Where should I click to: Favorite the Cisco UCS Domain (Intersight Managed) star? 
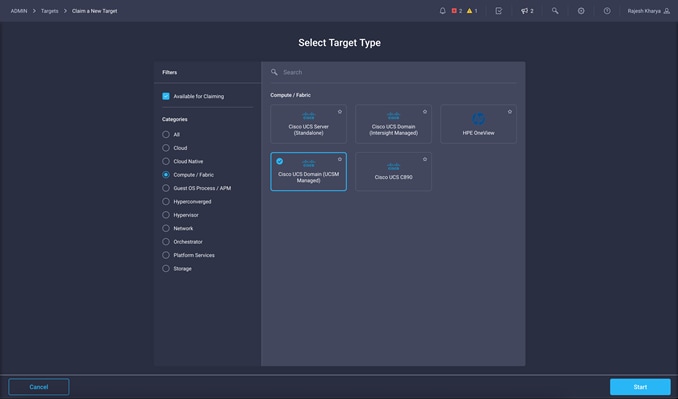425,112
